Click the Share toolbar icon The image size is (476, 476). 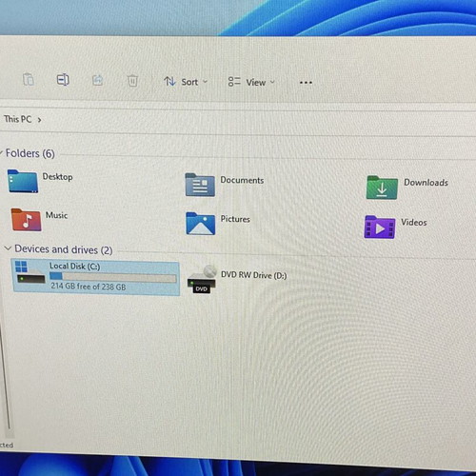(x=98, y=80)
